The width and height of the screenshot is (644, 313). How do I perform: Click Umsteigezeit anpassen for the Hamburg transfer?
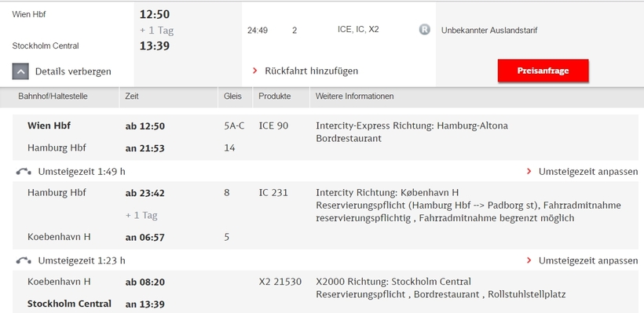click(x=588, y=172)
